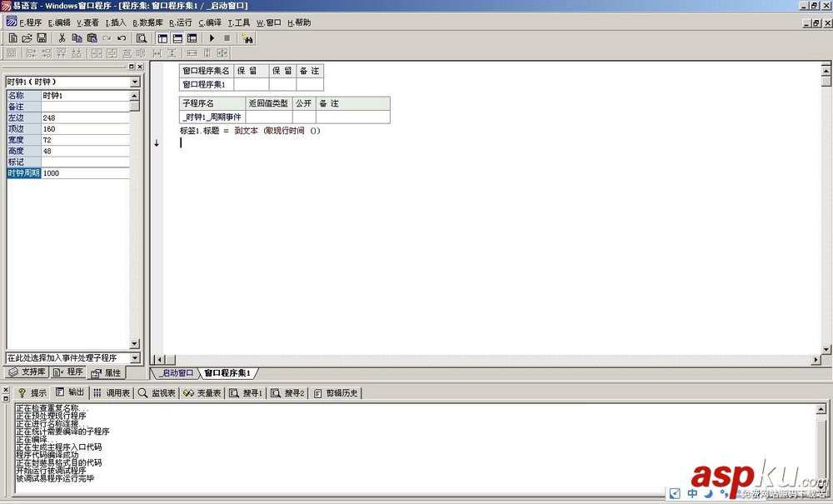Click the code editor vertical scrollbar up arrow
Image resolution: width=833 pixels, height=504 pixels.
pyautogui.click(x=826, y=70)
